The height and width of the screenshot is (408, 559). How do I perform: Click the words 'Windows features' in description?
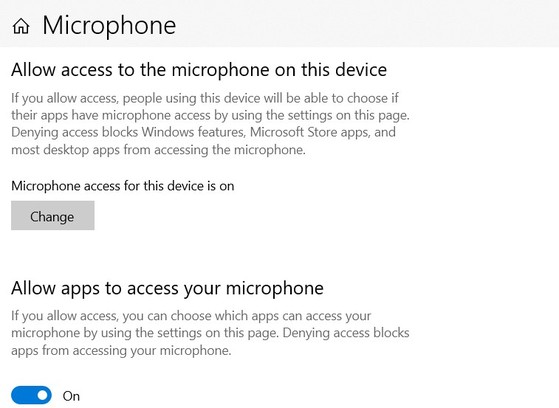click(193, 132)
